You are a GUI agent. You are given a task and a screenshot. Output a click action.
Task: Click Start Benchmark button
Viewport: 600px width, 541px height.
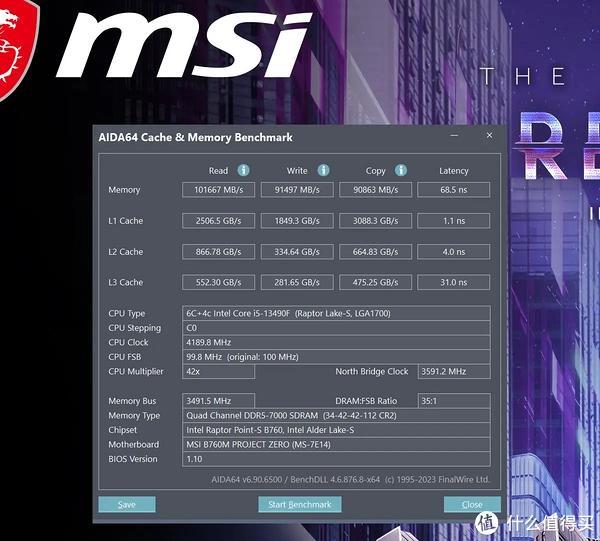point(300,504)
